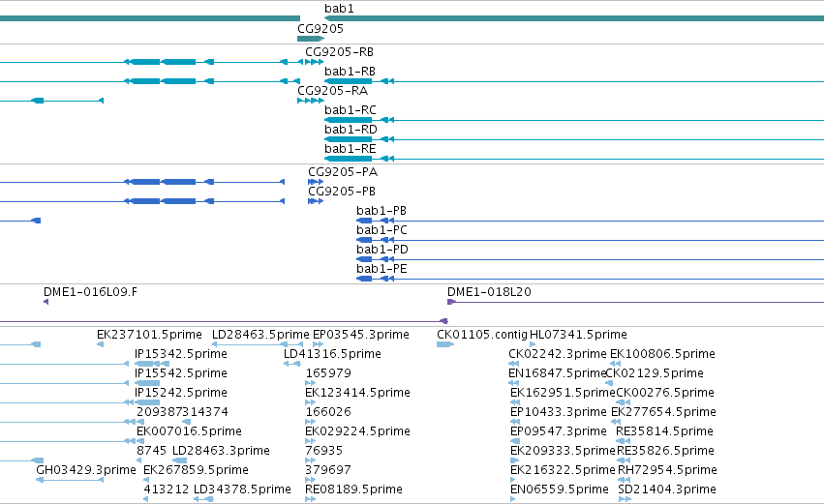The width and height of the screenshot is (824, 504).
Task: Click the DME1-018L20 purple arrow glyph
Action: [451, 302]
